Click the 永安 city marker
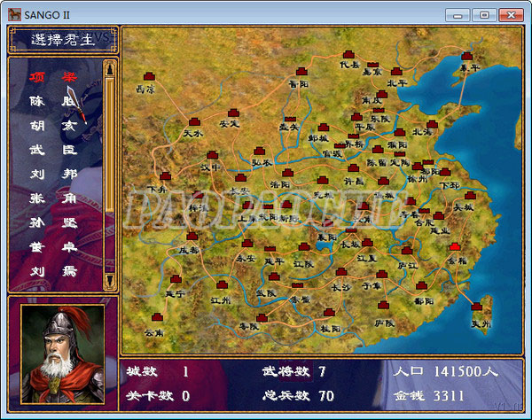Screen dimensions: 532x420 click(247, 243)
